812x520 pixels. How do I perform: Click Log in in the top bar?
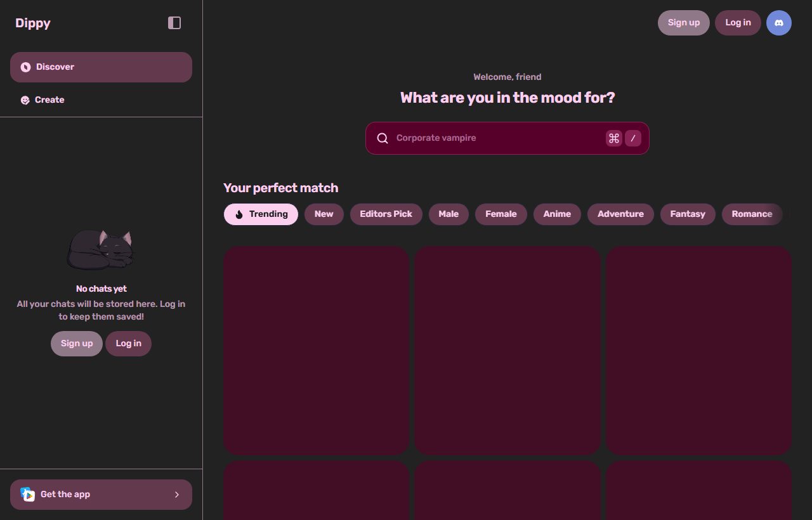point(738,23)
